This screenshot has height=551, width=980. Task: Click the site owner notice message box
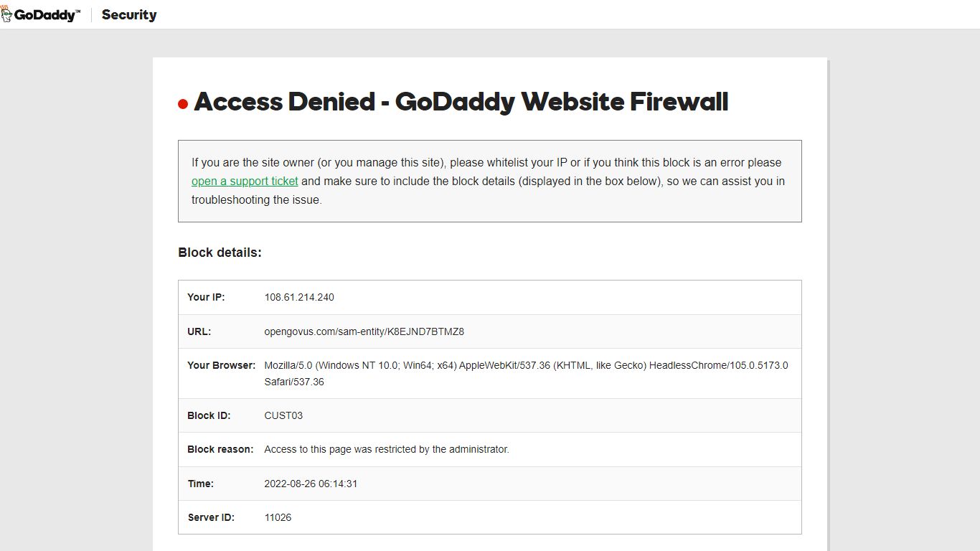pyautogui.click(x=490, y=181)
